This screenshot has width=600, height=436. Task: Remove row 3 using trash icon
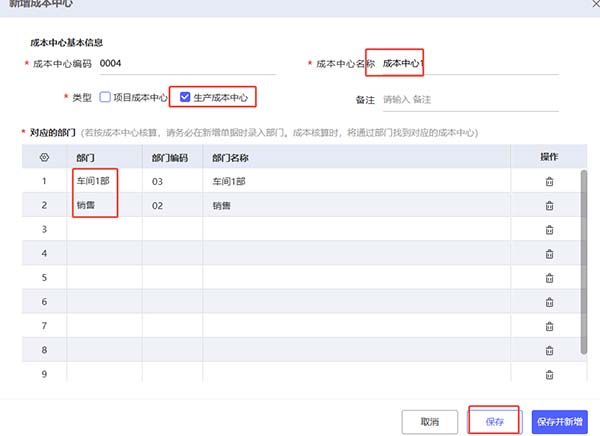pos(549,230)
